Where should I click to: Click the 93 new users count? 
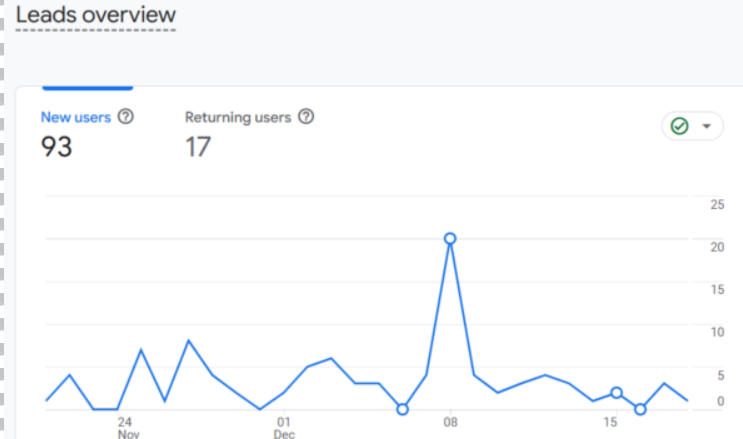click(x=56, y=146)
